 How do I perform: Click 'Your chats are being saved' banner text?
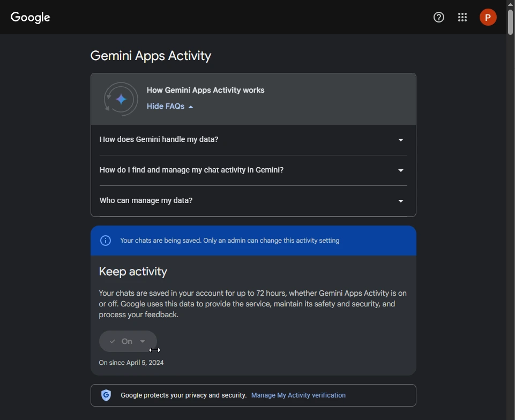click(x=229, y=241)
